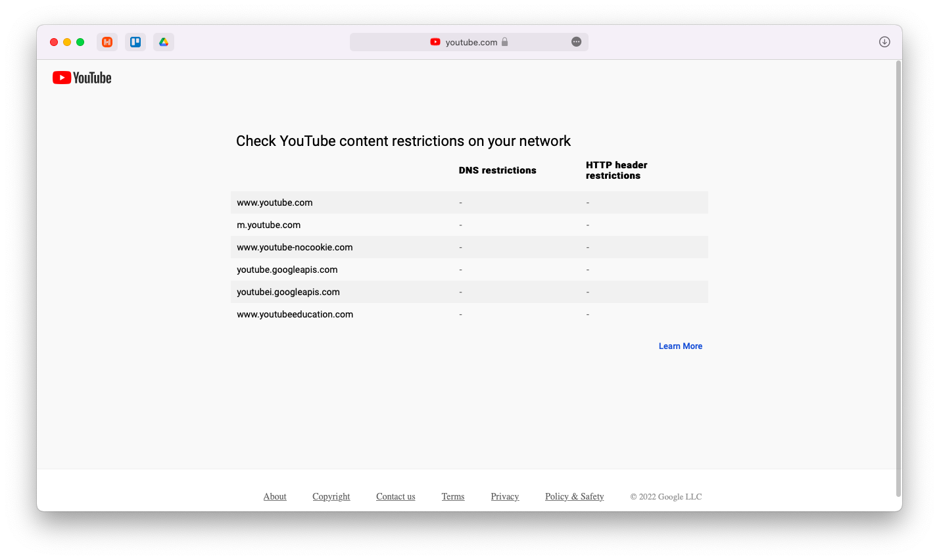The image size is (939, 560).
Task: Open the Learn More link
Action: [x=681, y=346]
